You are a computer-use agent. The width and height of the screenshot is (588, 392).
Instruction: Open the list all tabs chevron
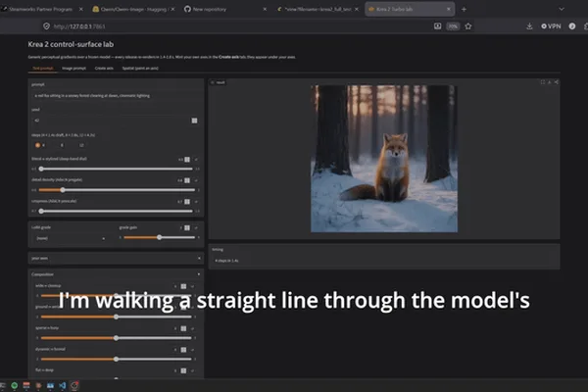tap(562, 9)
